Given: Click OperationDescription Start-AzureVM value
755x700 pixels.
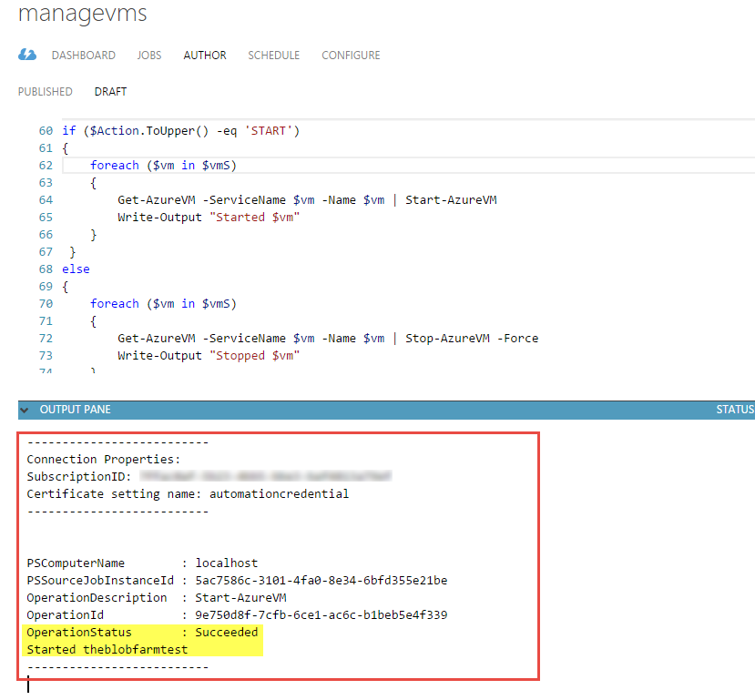Looking at the screenshot, I should (240, 598).
